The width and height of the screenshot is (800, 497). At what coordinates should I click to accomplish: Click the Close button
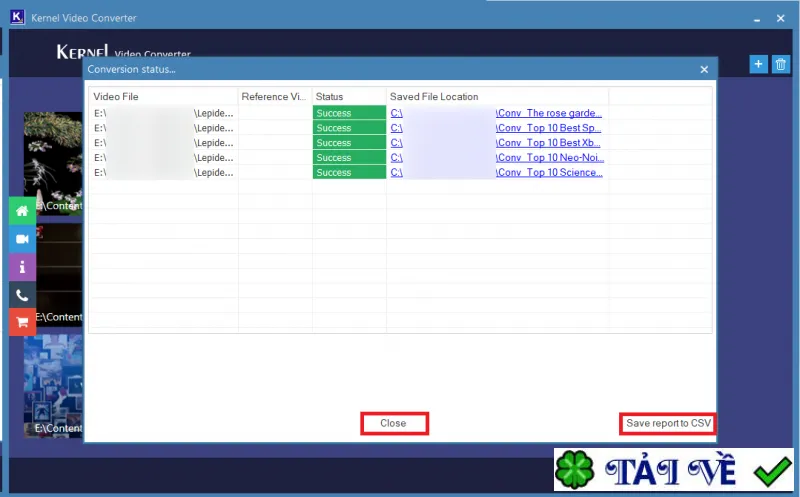(x=394, y=424)
